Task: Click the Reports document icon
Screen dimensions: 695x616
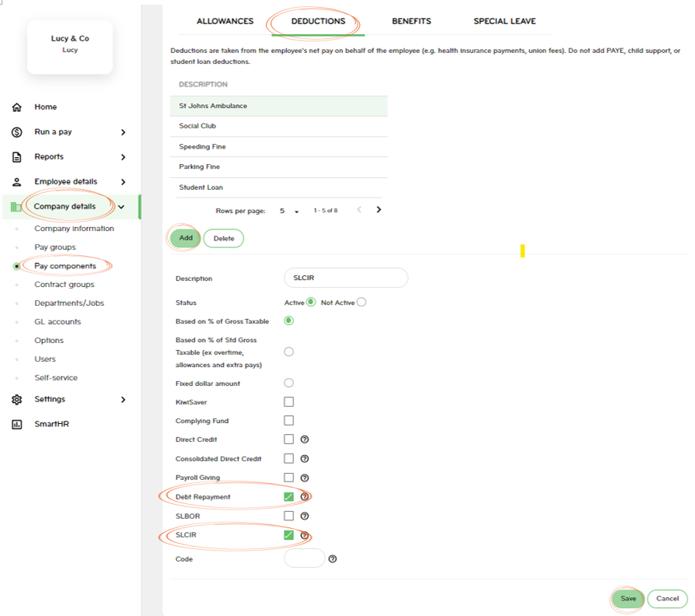Action: [x=17, y=157]
